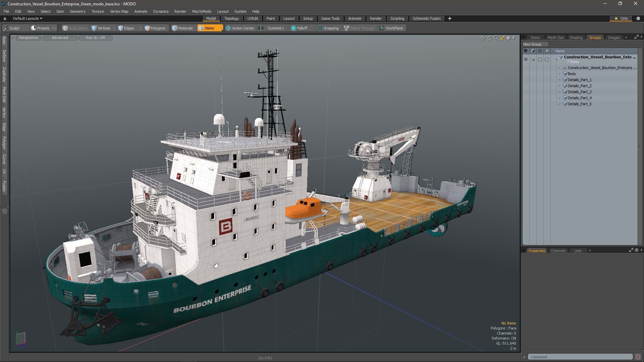The image size is (644, 362).
Task: Toggle render camera of Construction_Vessel group
Action: [533, 59]
